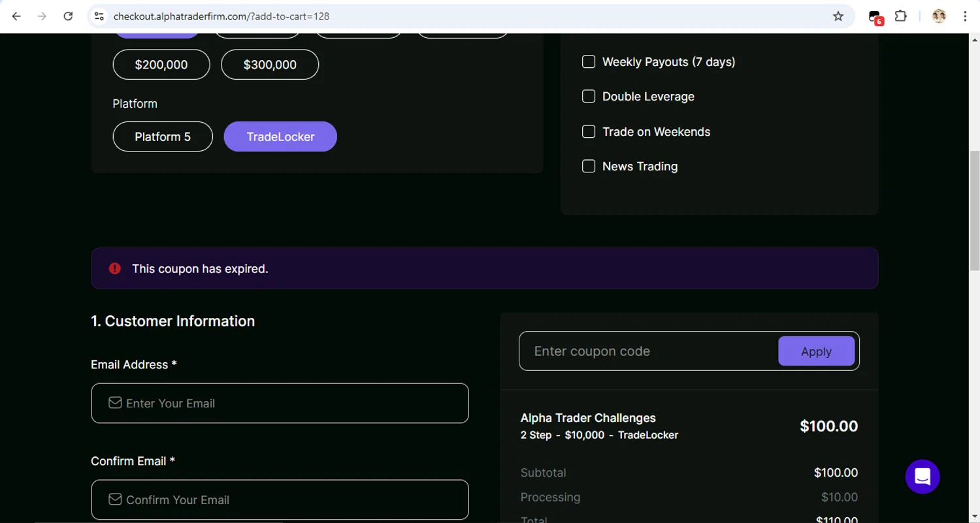Open the site information icon
The image size is (980, 523).
click(x=99, y=16)
